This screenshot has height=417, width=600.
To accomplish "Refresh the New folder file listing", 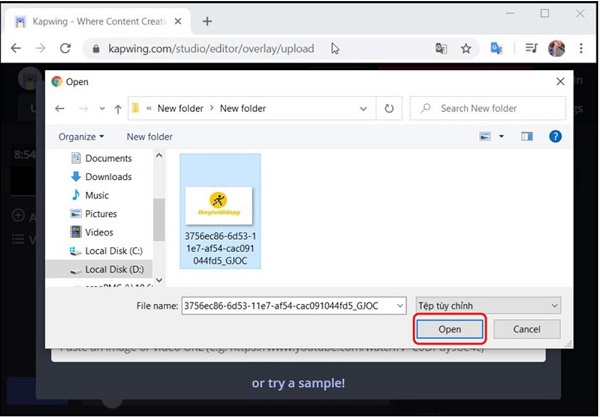I will [389, 108].
